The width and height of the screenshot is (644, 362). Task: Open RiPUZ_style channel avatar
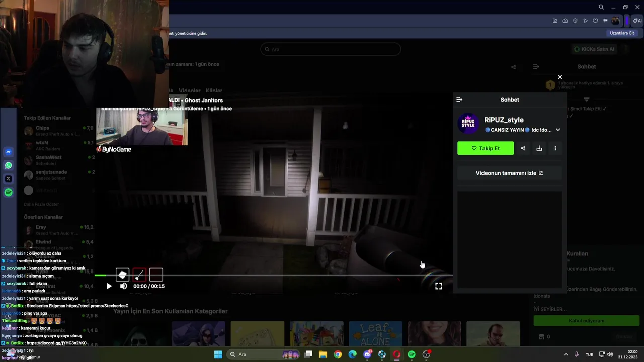pos(468,124)
